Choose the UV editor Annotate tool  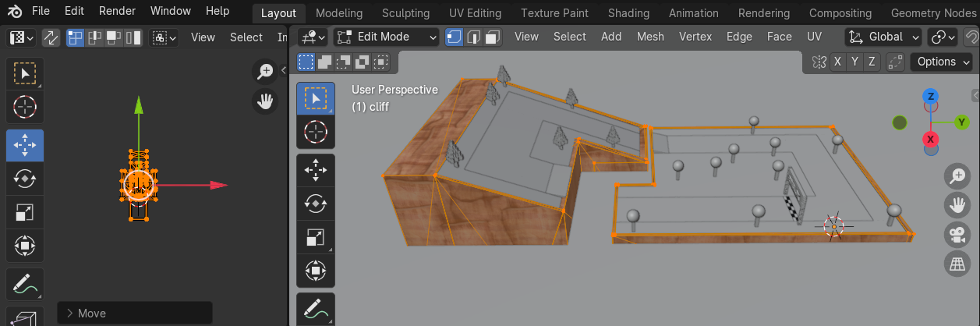pos(25,284)
